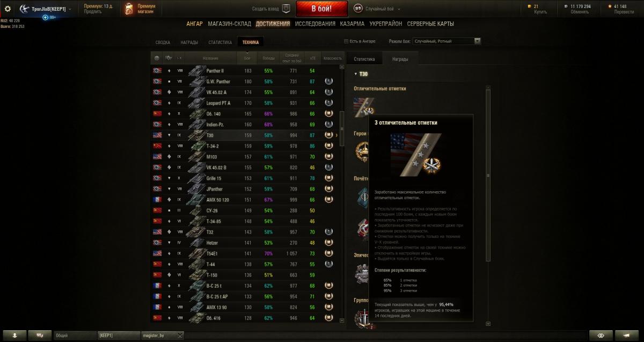Viewport: 644px width, 342px height.
Task: Click the three marks of excellence icon
Action: pyautogui.click(x=363, y=107)
